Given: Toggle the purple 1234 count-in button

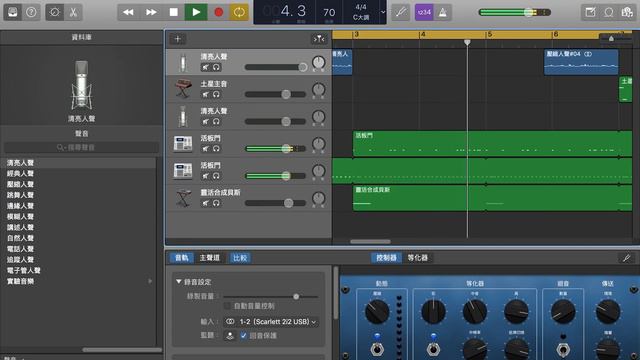Looking at the screenshot, I should 424,12.
